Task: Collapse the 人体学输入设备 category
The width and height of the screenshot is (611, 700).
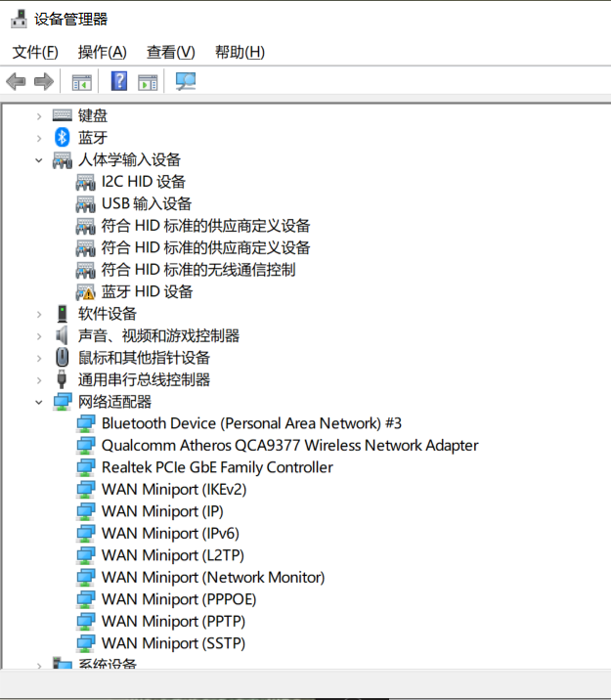Action: [x=39, y=160]
